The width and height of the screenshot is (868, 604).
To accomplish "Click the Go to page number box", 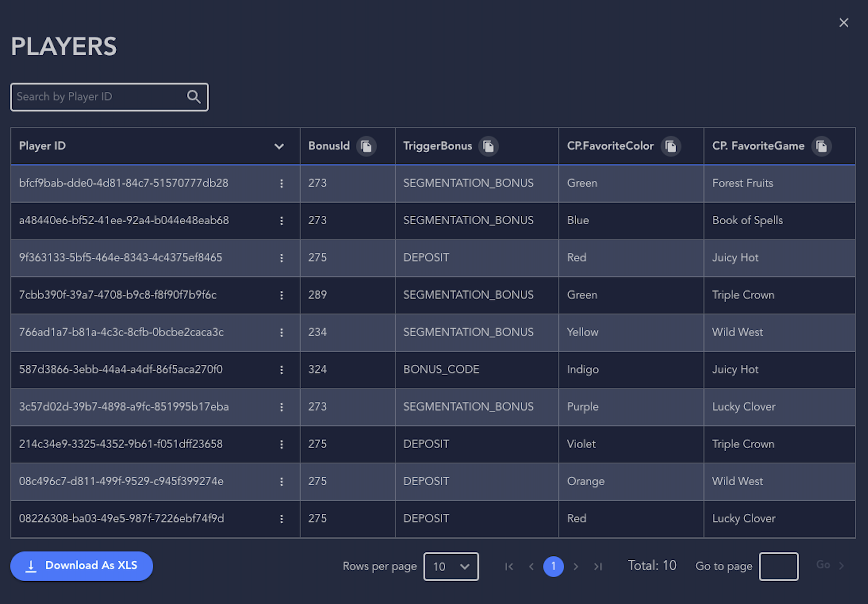I will 778,566.
